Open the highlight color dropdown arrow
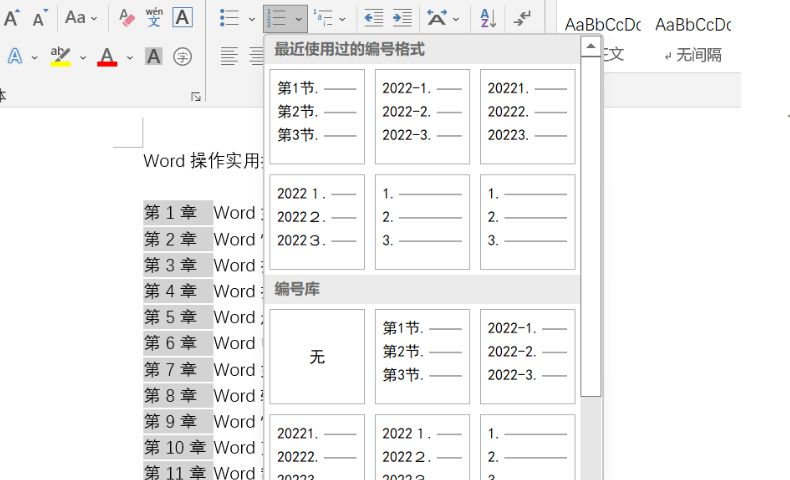Viewport: 790px width, 480px height. 83,57
